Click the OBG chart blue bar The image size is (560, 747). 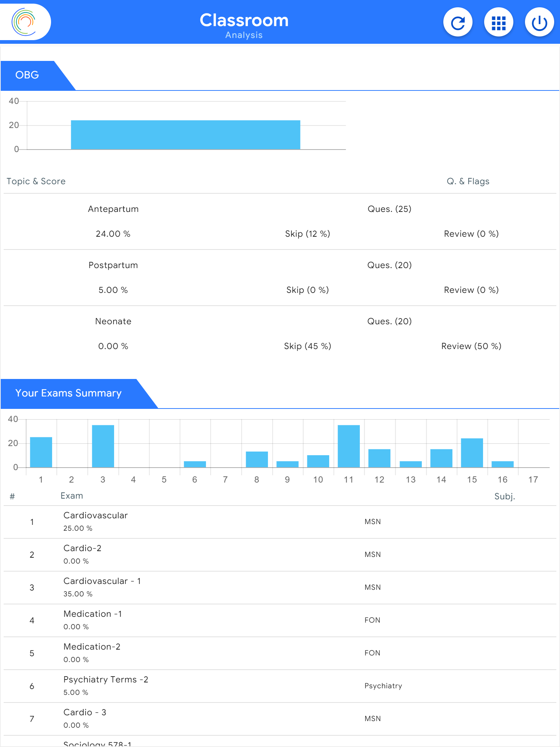pyautogui.click(x=185, y=135)
